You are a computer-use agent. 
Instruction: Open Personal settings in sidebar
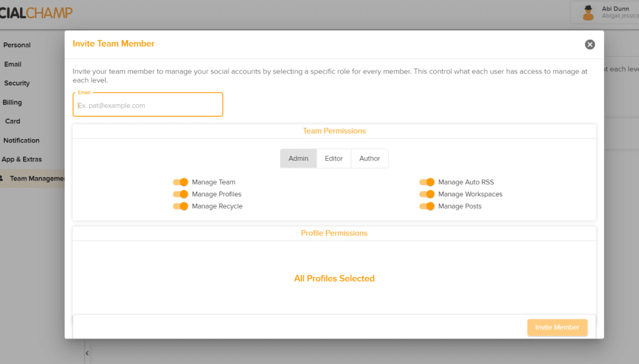click(x=17, y=45)
